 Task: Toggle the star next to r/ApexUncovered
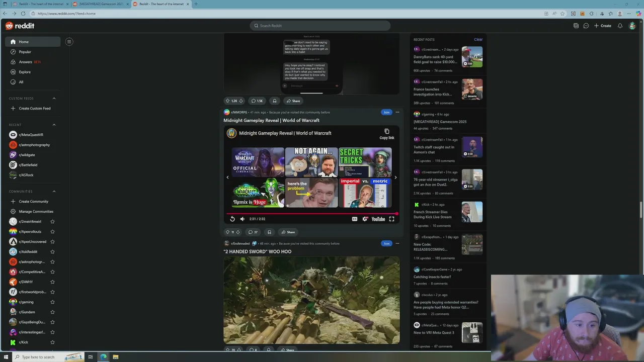pos(52,242)
